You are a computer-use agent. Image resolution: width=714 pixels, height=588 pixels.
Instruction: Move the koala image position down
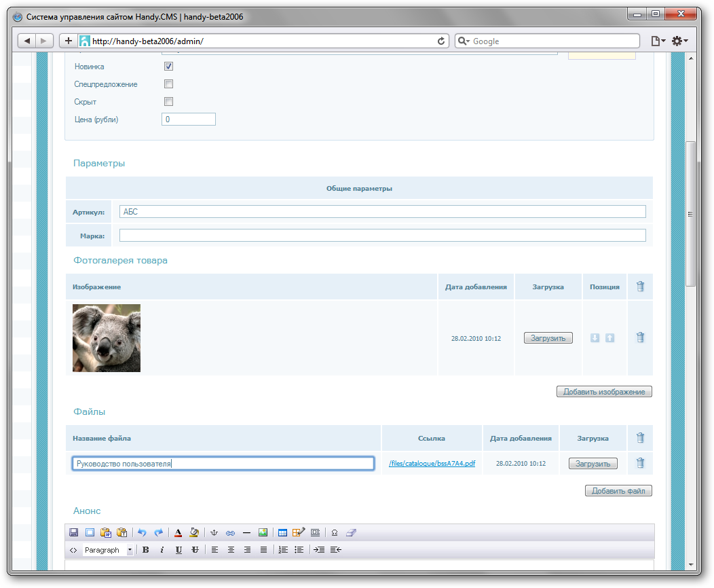tap(595, 337)
